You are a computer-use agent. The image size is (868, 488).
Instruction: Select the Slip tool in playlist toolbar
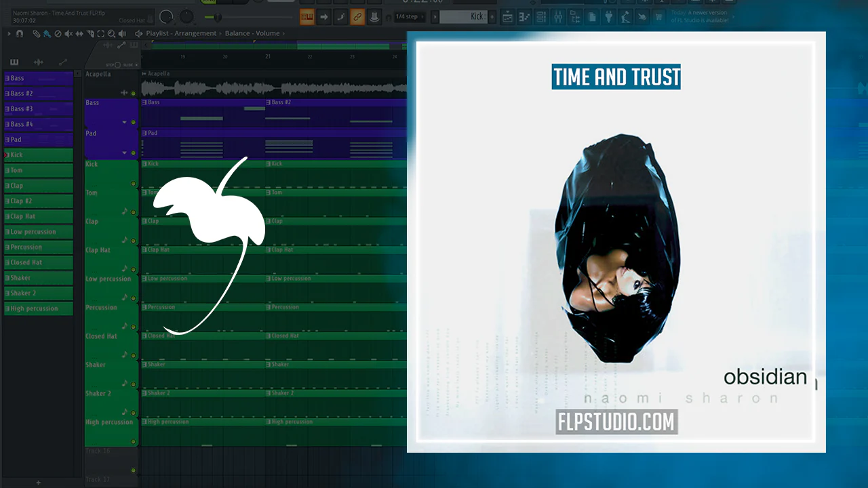coord(79,33)
